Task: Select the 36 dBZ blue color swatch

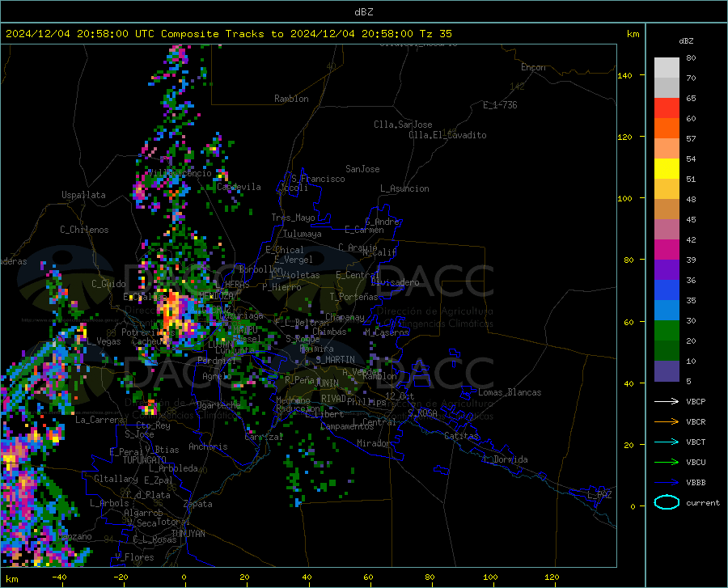Action: pyautogui.click(x=667, y=290)
